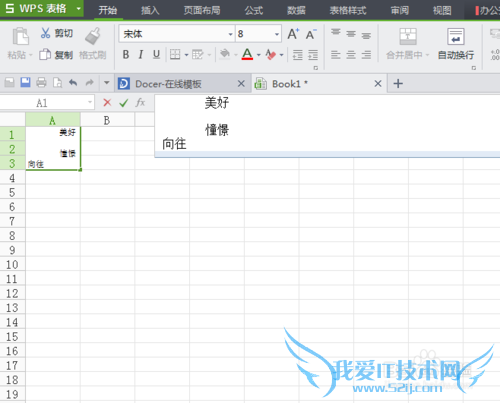Viewport: 500px width, 403px height.
Task: Select column A header
Action: click(53, 120)
